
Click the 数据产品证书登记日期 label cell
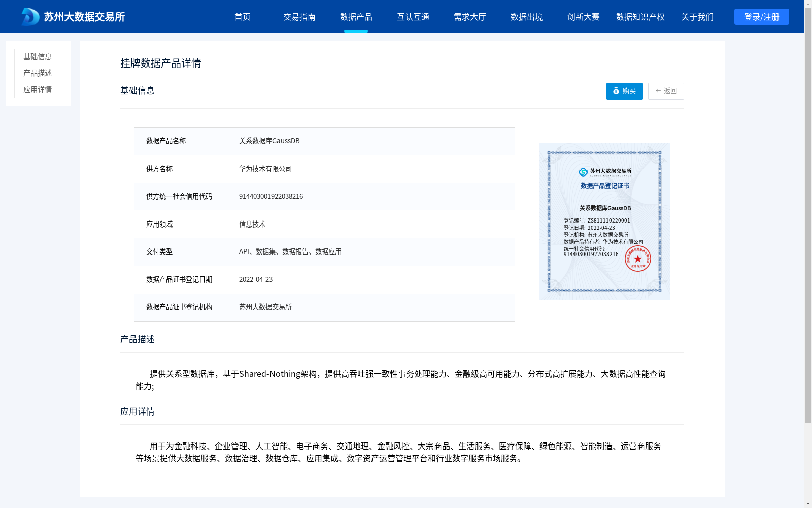pyautogui.click(x=183, y=279)
